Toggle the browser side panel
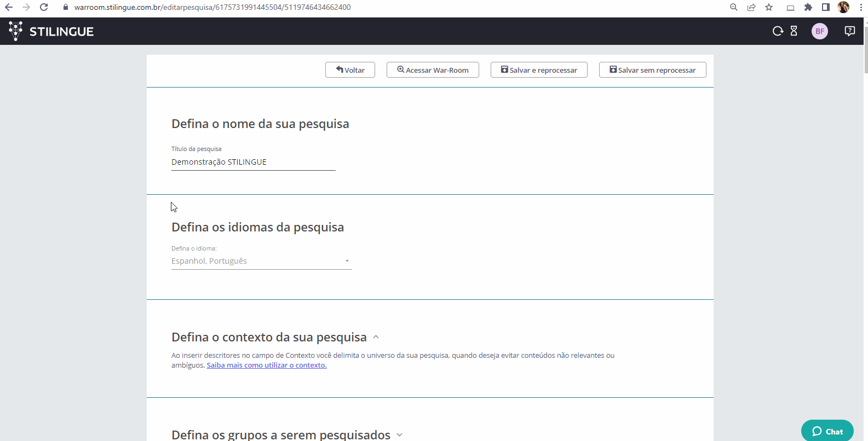Screen dimensions: 868x441 [x=825, y=7]
